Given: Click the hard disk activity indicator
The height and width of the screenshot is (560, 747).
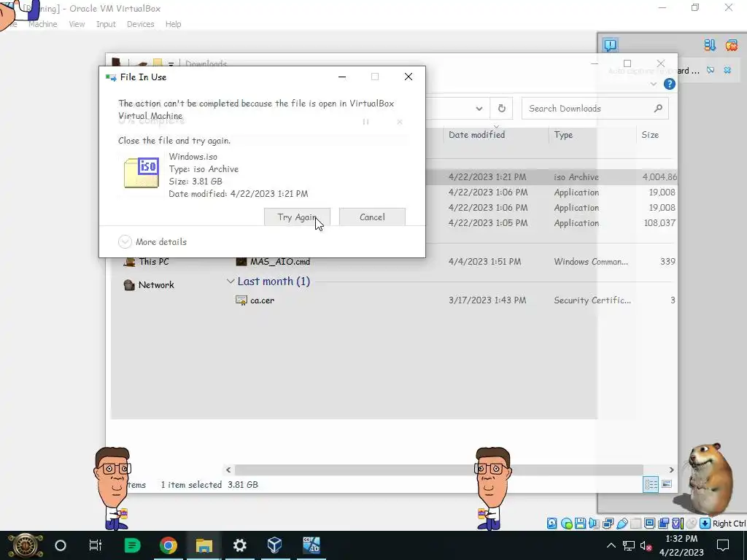Looking at the screenshot, I should click(x=551, y=524).
